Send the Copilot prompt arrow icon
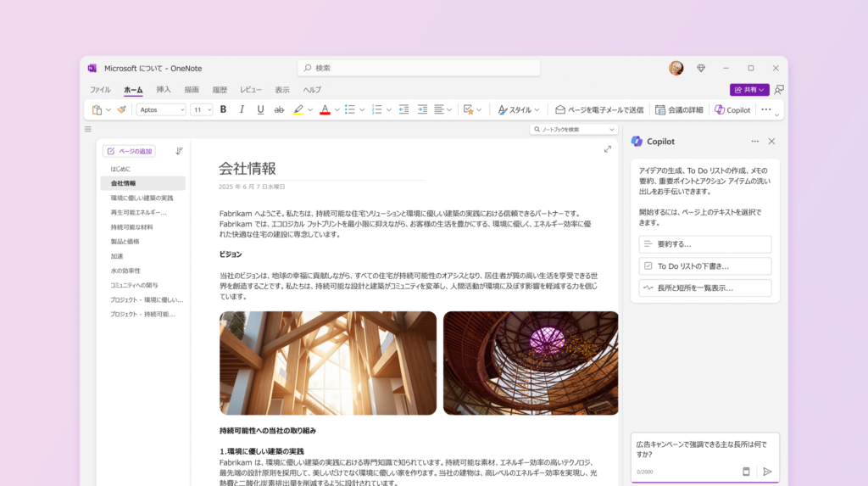The image size is (868, 486). pos(767,472)
